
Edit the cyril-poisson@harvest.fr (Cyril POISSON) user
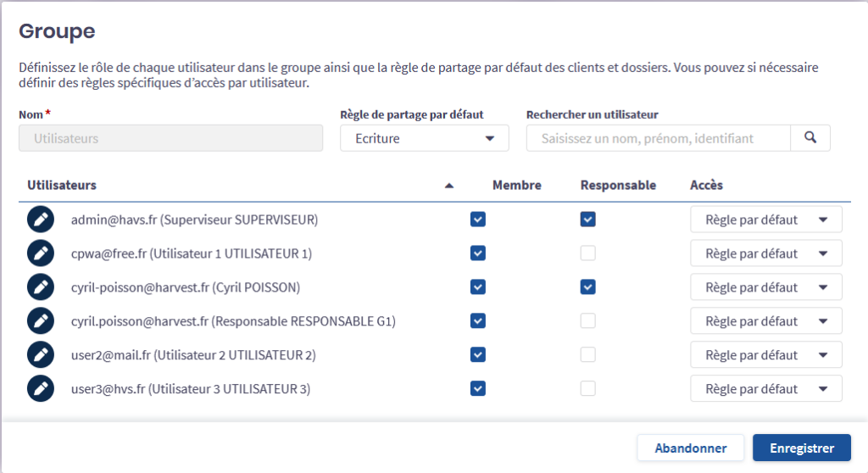(41, 287)
